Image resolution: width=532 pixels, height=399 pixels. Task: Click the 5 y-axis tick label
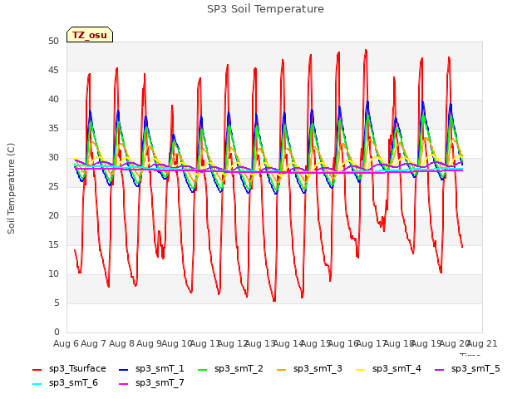(x=57, y=303)
